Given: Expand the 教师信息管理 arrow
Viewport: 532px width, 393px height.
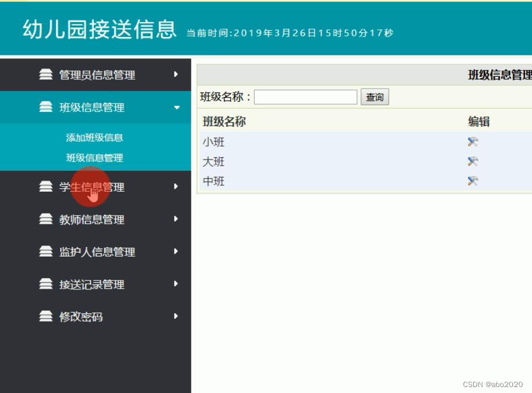Looking at the screenshot, I should (176, 219).
